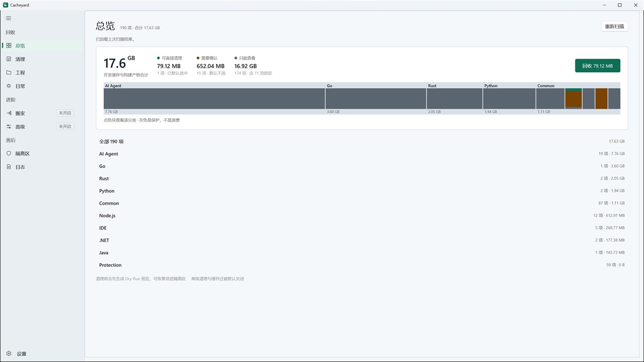Image resolution: width=644 pixels, height=362 pixels.
Task: Open the 工程 projects folder icon
Action: [9, 73]
